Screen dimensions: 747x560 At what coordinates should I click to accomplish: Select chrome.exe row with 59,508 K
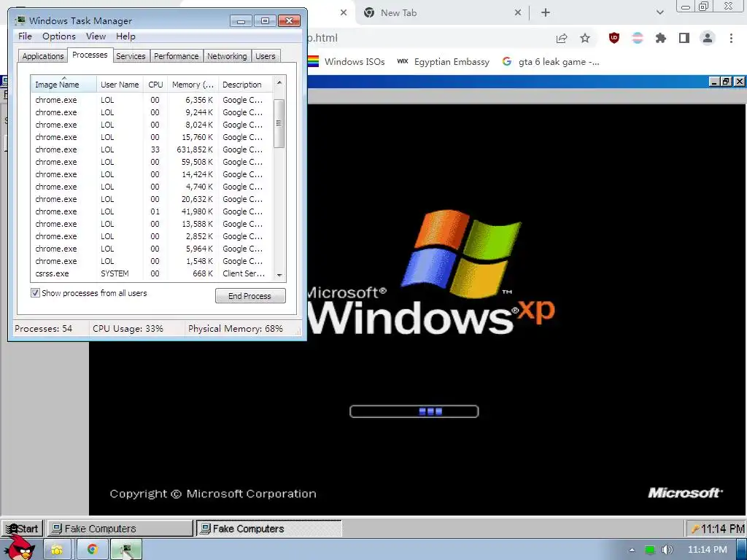pos(152,162)
